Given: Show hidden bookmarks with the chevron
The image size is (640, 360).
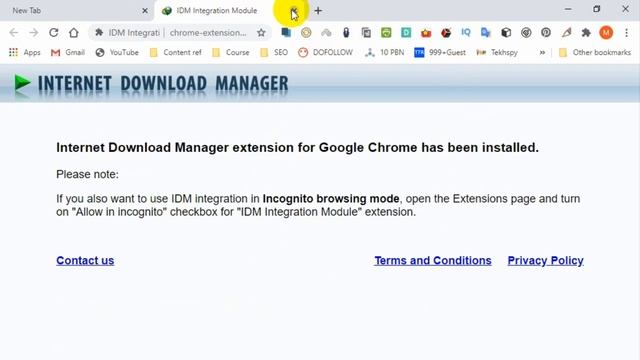Looking at the screenshot, I should click(542, 52).
